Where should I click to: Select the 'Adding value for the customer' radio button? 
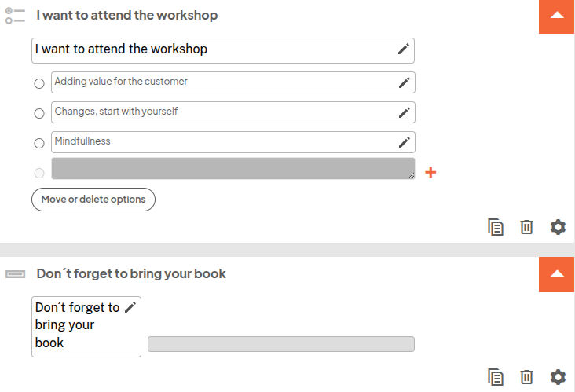tap(39, 84)
